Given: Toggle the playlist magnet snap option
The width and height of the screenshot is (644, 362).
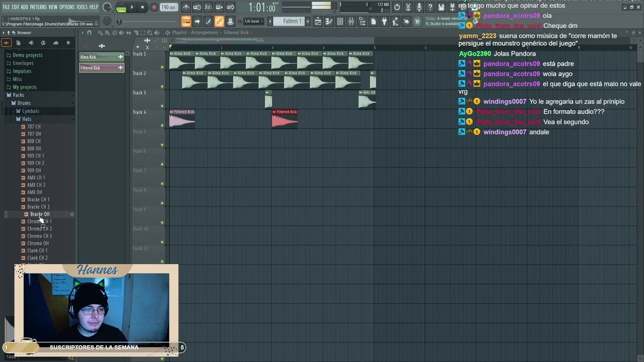Looking at the screenshot, I should point(89,33).
